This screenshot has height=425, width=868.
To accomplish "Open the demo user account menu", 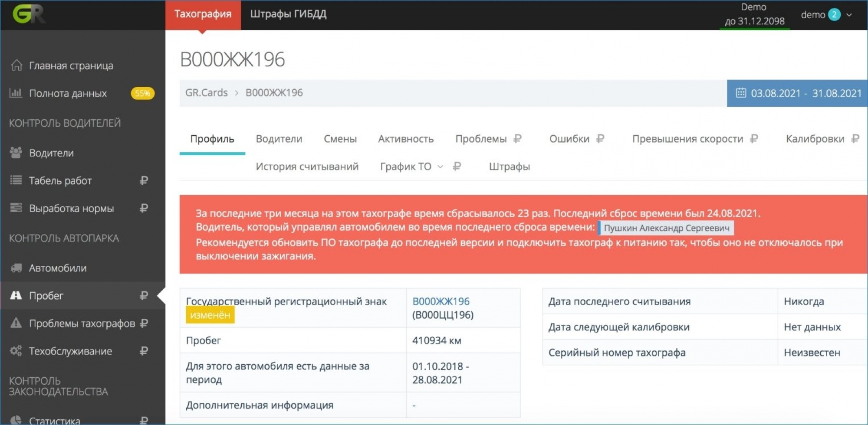I will (x=826, y=15).
